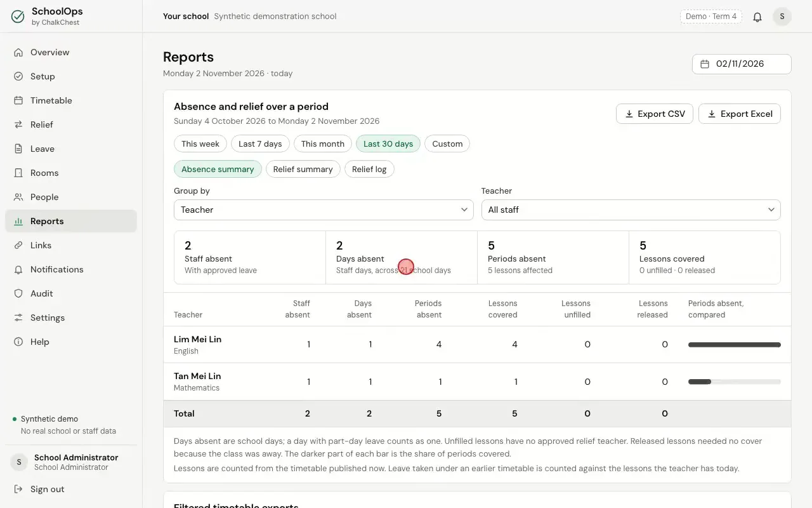Open notifications bell in top bar
The width and height of the screenshot is (812, 508).
tap(757, 17)
